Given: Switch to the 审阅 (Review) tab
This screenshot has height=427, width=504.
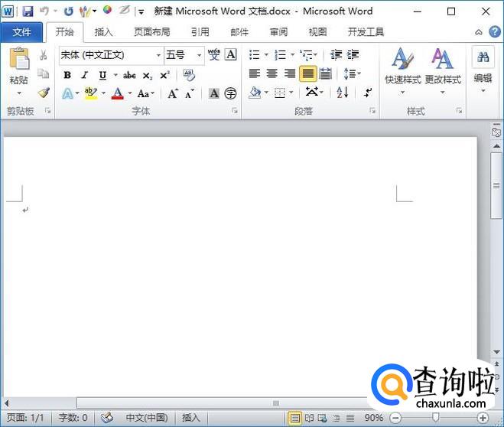Looking at the screenshot, I should coord(278,32).
